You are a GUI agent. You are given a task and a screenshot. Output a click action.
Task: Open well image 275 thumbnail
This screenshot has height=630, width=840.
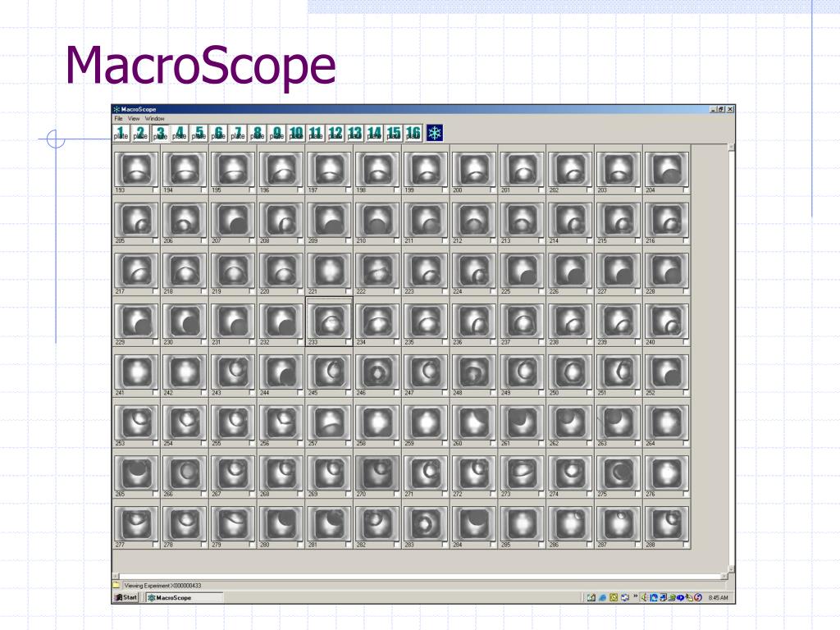click(619, 473)
